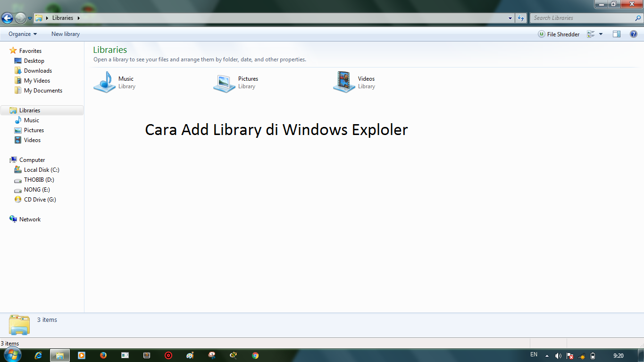Click the New library button

coord(65,34)
